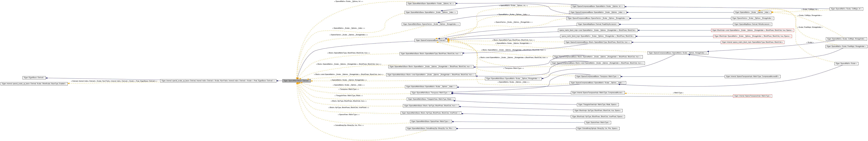The width and height of the screenshot is (868, 141).
Task: Open SparseCompressedBase of SparseMatrix _Scalar, _Options, _Index
Action: [598, 12]
